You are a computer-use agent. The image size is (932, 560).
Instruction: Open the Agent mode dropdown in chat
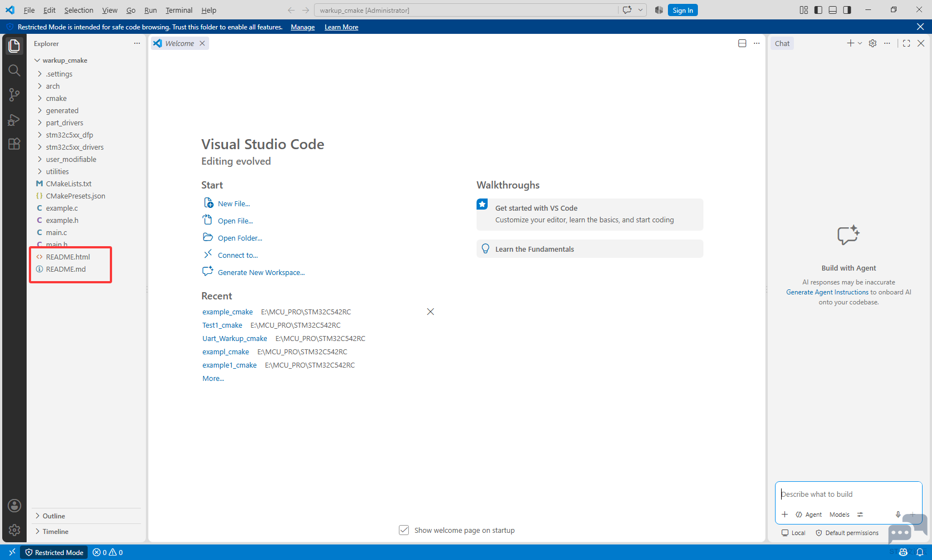click(x=809, y=515)
